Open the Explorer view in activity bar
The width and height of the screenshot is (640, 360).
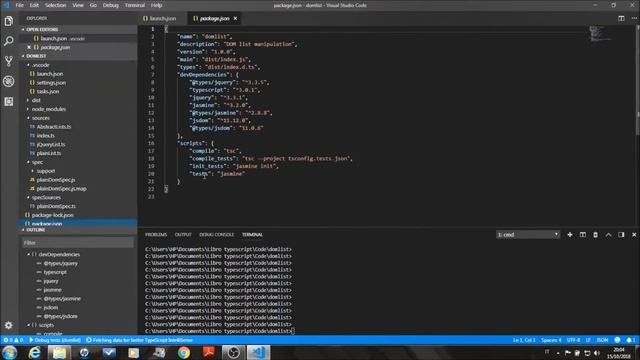click(9, 21)
